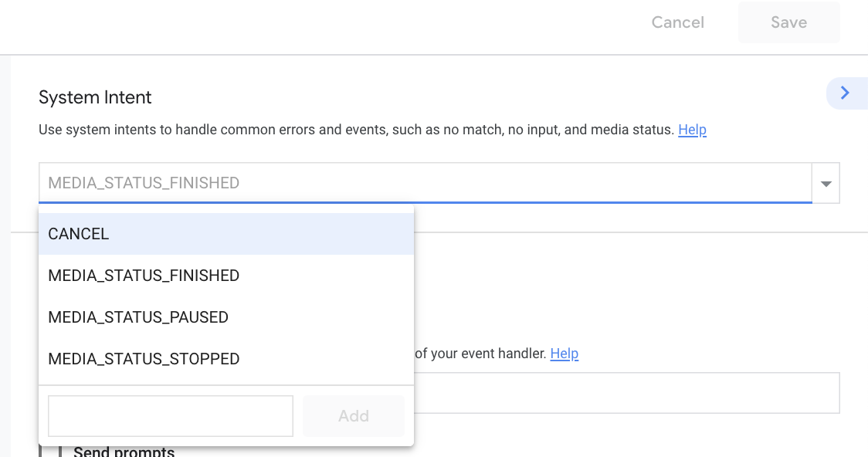Choose MEDIA_STATUS_FINISHED option in the list
Screen dimensions: 868x457
point(225,276)
